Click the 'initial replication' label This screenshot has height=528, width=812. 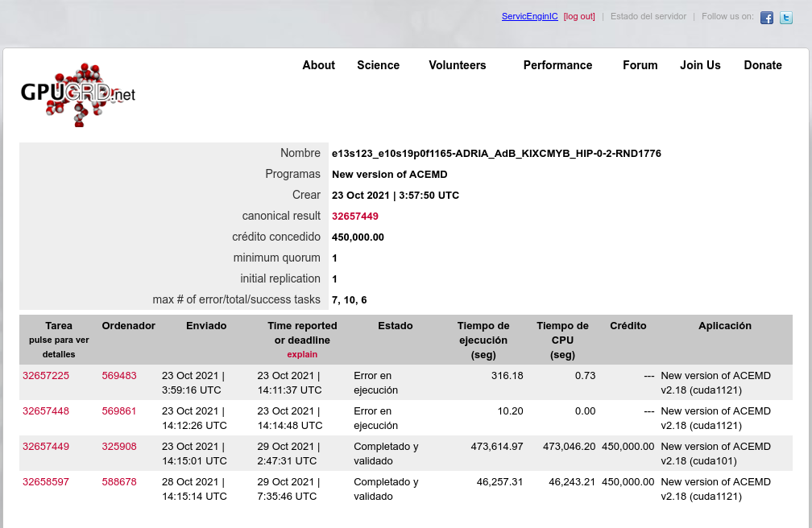(280, 278)
